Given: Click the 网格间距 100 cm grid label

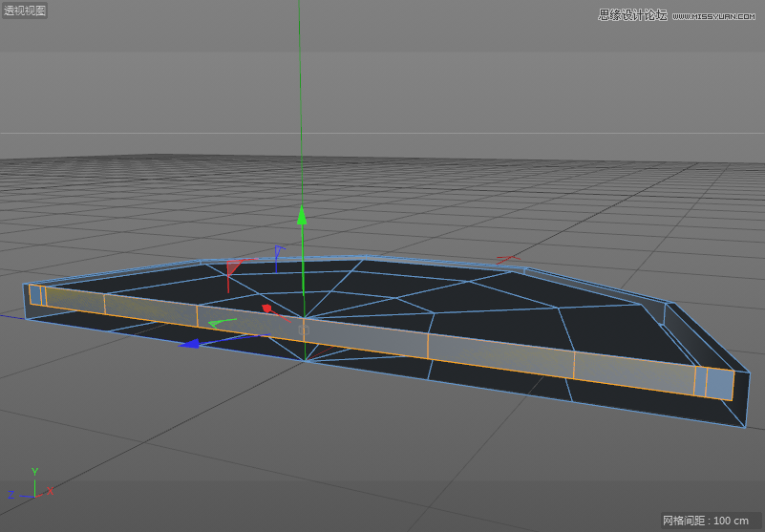Looking at the screenshot, I should pyautogui.click(x=706, y=521).
